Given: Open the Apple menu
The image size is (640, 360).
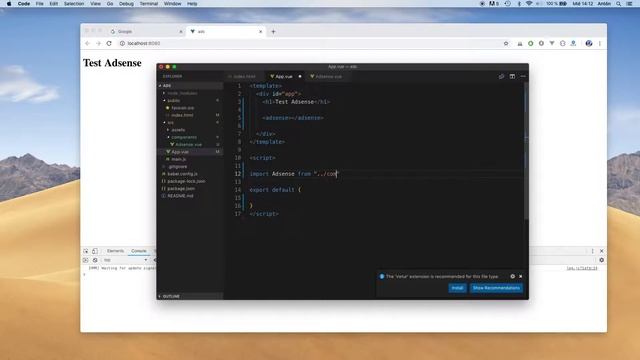Looking at the screenshot, I should point(9,4).
